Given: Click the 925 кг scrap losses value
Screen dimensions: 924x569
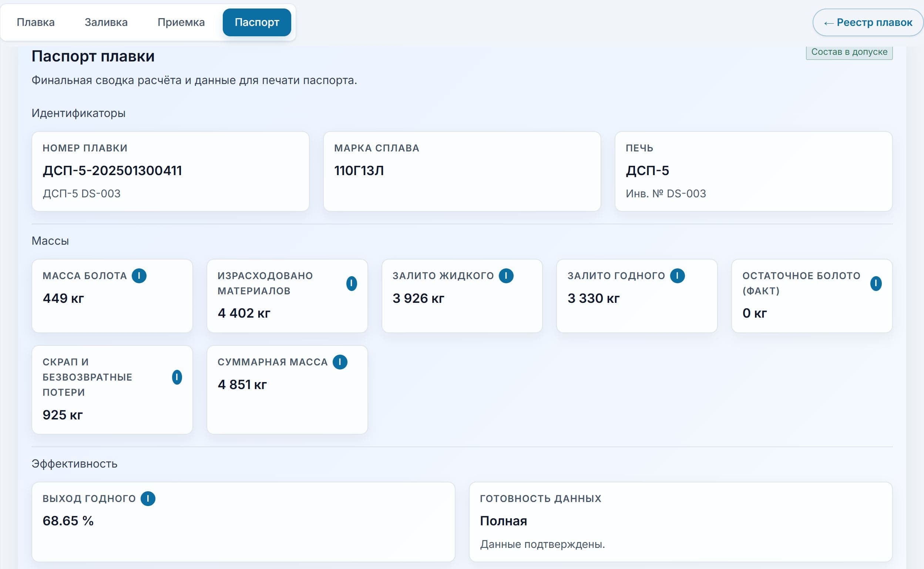Looking at the screenshot, I should [63, 415].
